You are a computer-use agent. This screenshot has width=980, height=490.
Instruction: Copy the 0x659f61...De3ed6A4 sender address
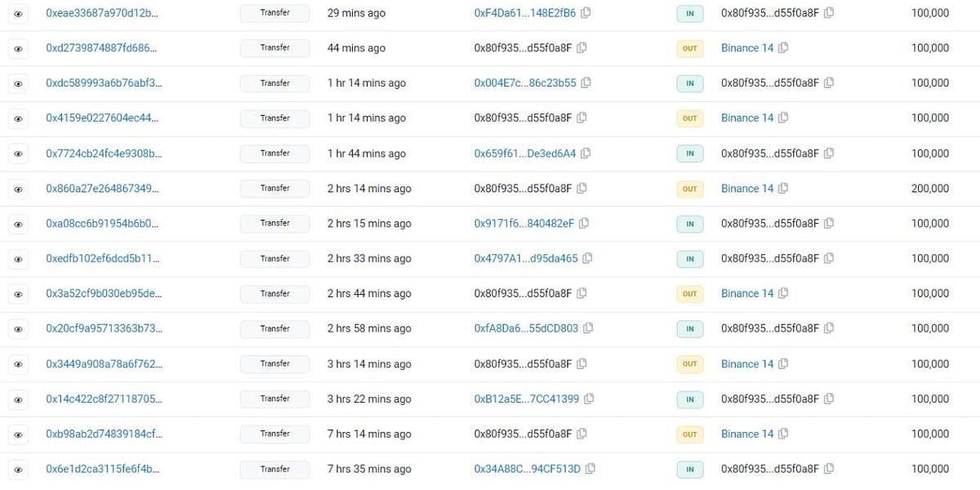click(x=586, y=153)
